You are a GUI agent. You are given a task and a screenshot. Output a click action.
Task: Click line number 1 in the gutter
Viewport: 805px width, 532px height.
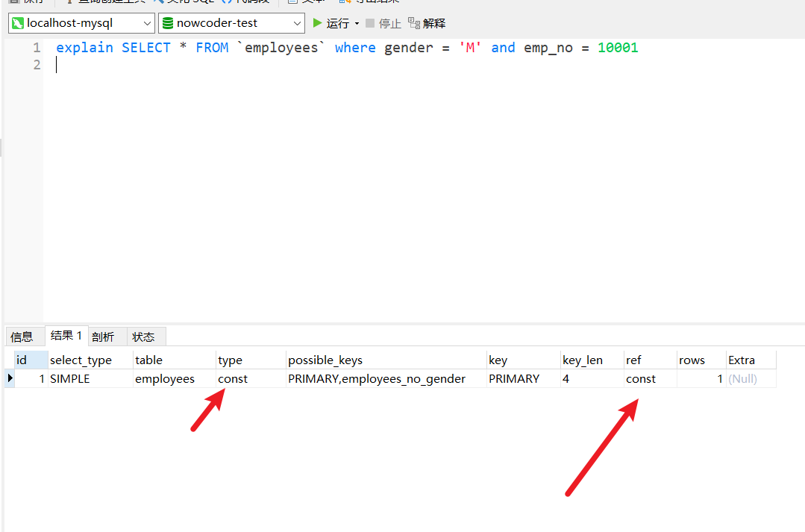click(37, 48)
